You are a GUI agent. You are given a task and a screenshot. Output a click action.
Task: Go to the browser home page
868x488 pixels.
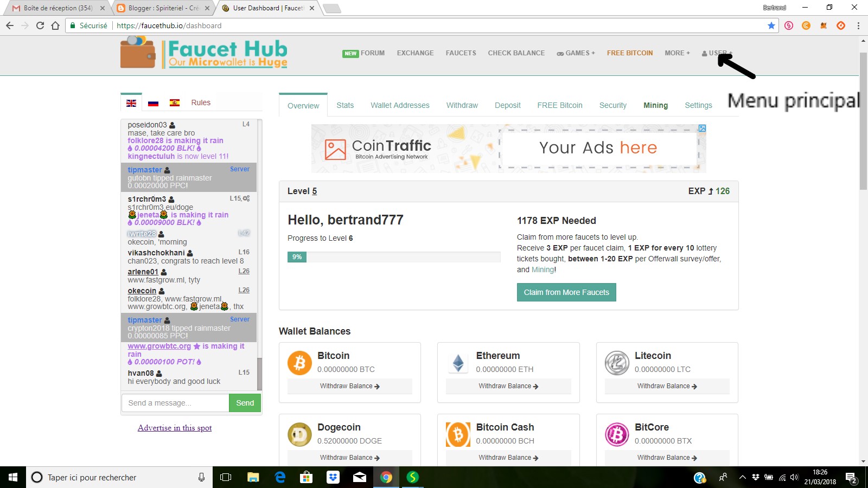[55, 25]
